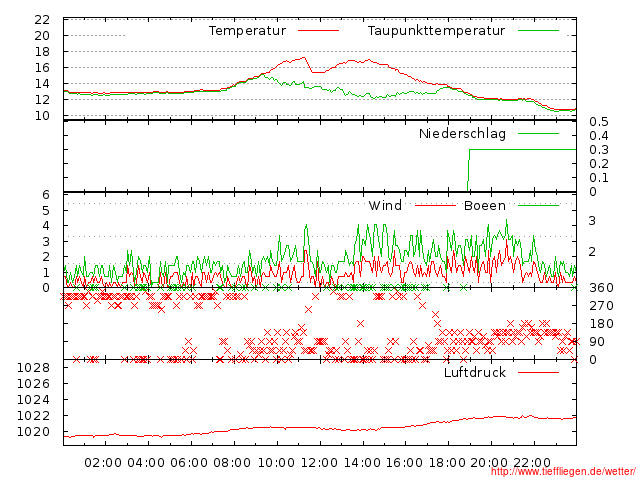Click the 1026 pressure axis value
The width and height of the screenshot is (640, 480).
pyautogui.click(x=33, y=384)
